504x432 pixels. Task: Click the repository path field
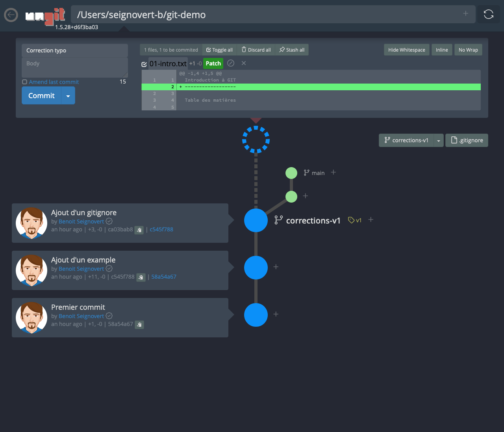(x=273, y=15)
